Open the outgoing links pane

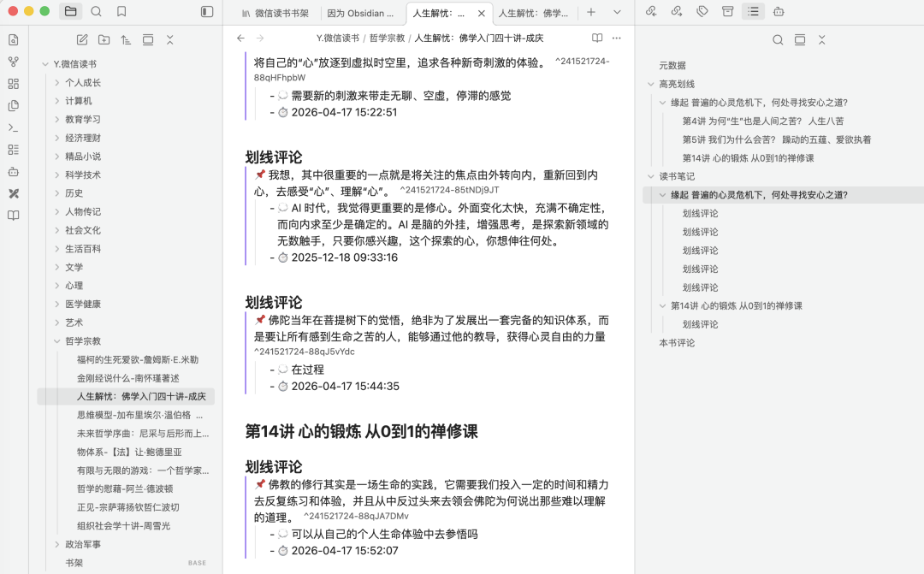click(x=676, y=12)
